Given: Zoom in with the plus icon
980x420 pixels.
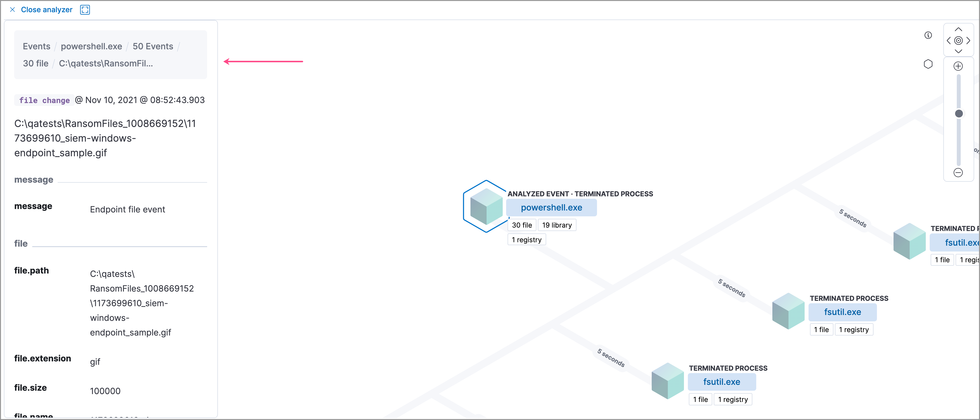Looking at the screenshot, I should (x=958, y=67).
